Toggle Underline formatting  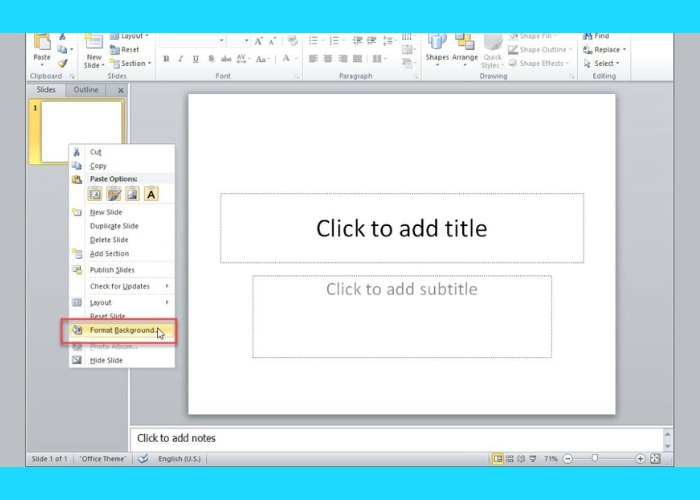click(196, 59)
